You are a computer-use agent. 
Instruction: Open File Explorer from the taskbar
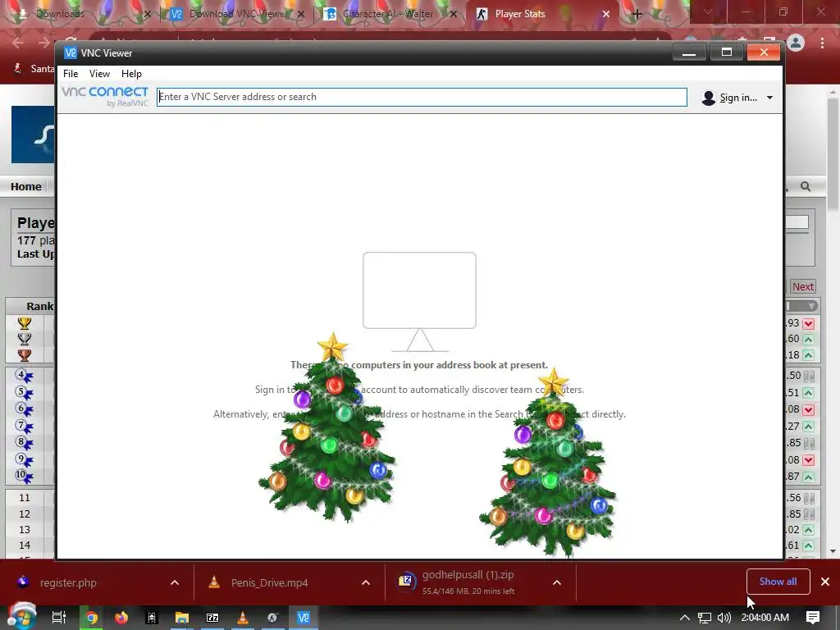pyautogui.click(x=182, y=618)
